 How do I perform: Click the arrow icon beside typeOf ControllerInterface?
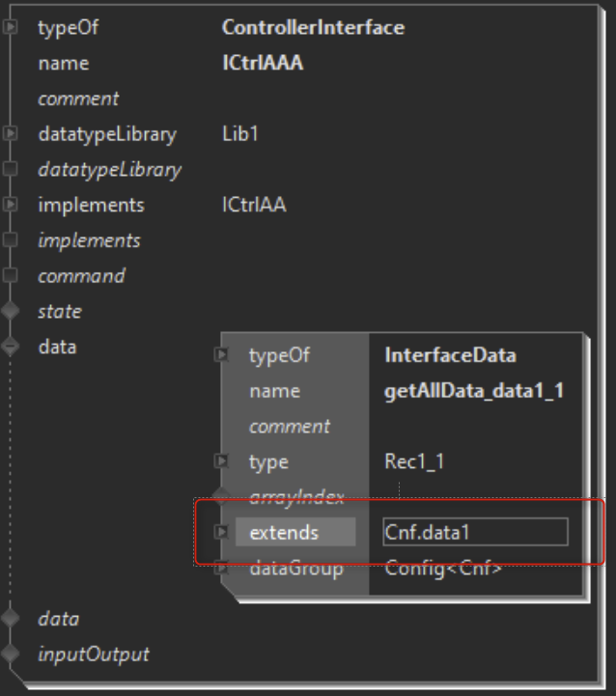click(x=11, y=27)
